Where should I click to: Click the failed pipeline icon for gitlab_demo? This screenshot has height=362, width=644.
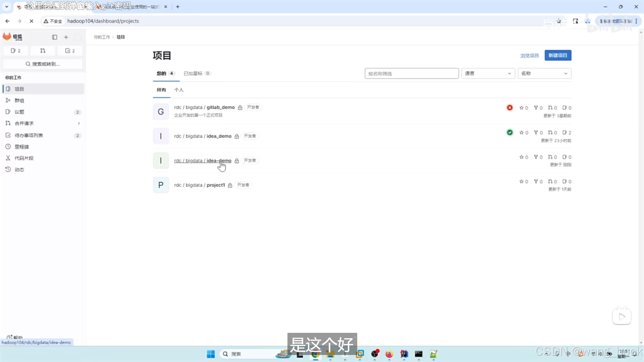click(510, 108)
